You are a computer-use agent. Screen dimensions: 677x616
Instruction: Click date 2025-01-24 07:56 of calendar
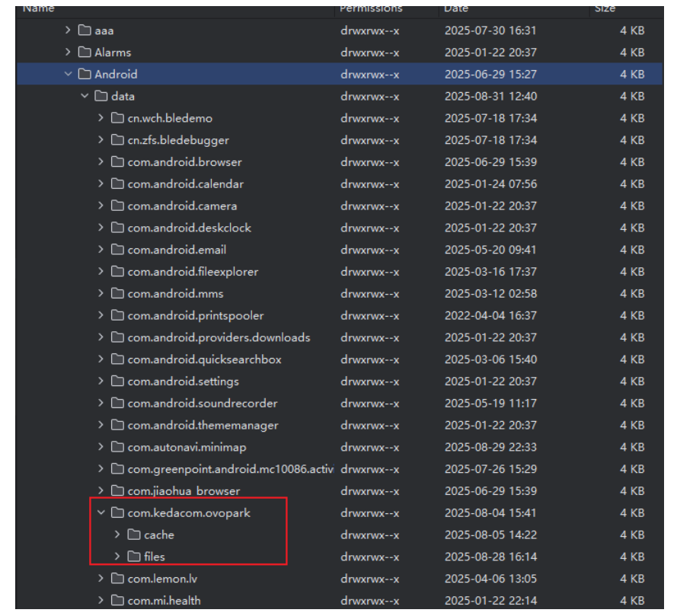(490, 184)
